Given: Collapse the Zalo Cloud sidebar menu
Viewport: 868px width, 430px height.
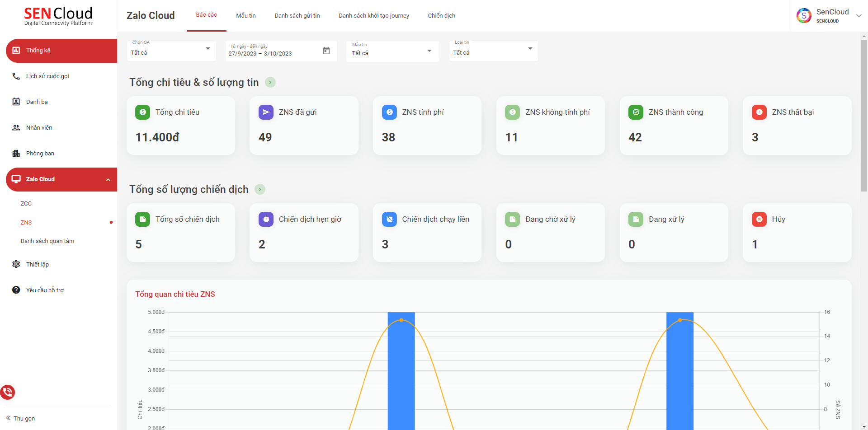Looking at the screenshot, I should pos(108,180).
